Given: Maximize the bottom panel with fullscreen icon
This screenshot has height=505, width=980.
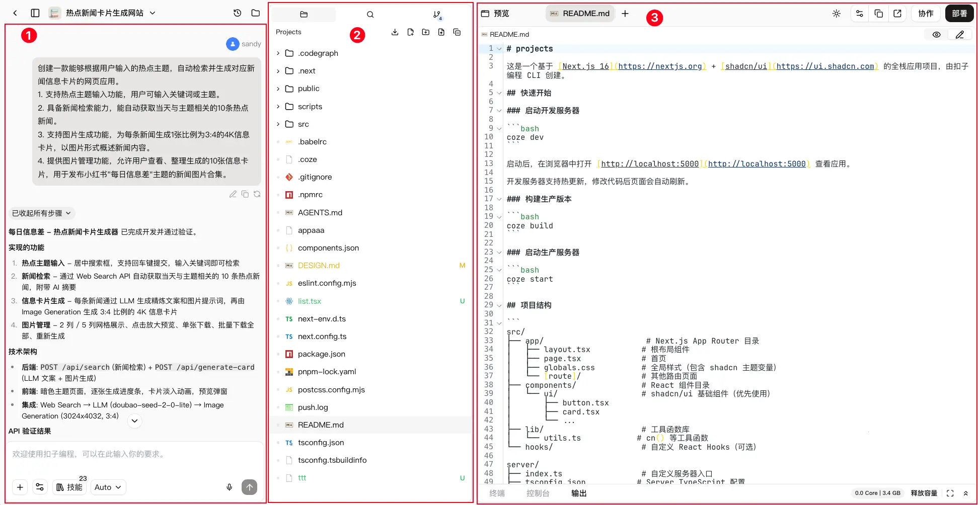Looking at the screenshot, I should tap(950, 493).
